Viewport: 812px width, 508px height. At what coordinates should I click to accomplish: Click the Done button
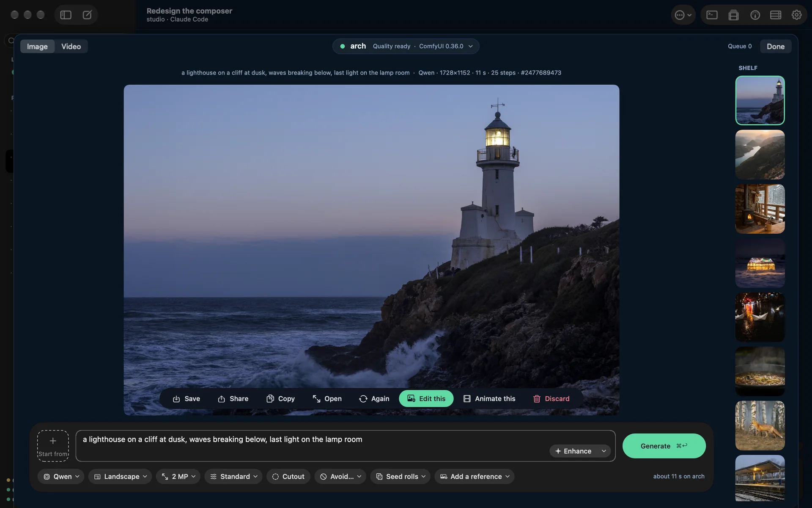[775, 47]
